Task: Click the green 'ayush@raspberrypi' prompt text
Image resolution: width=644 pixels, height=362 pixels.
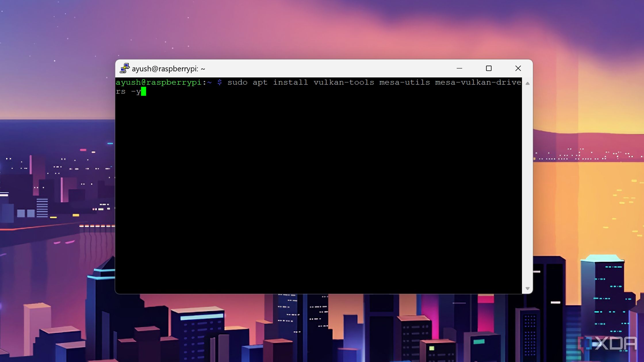Action: coord(158,82)
